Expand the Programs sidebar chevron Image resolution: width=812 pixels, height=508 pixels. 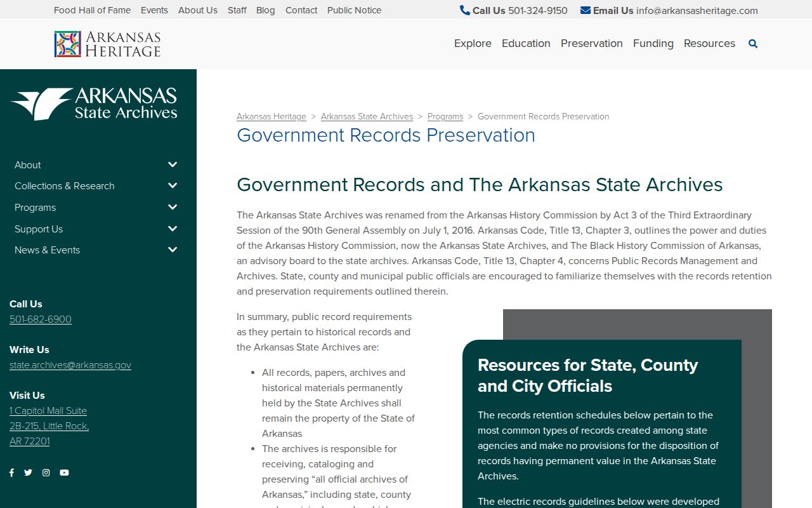click(173, 207)
